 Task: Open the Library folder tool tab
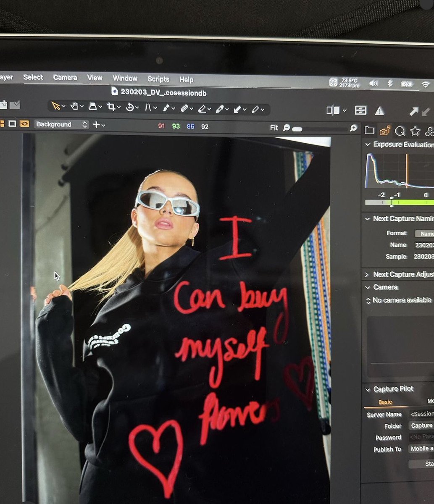[x=369, y=130]
